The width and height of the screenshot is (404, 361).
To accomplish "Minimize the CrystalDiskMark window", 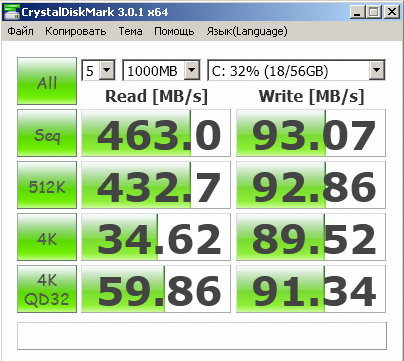I will [357, 13].
